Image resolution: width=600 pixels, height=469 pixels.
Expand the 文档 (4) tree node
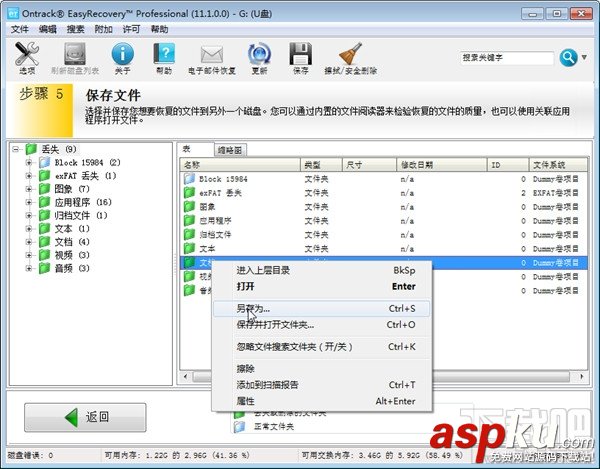click(x=29, y=242)
